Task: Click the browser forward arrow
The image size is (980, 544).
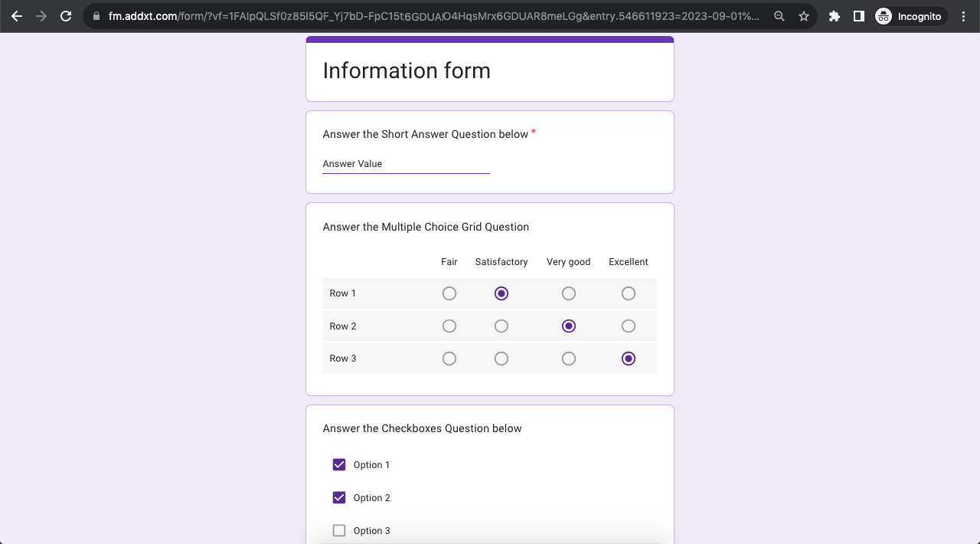Action: pos(41,16)
